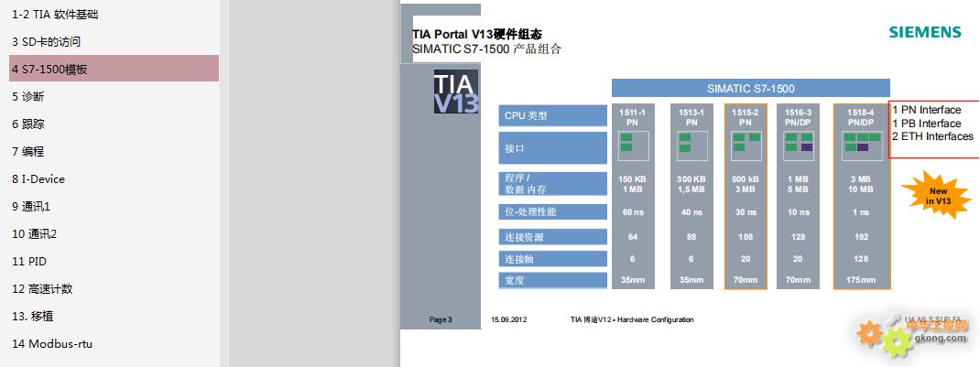Image resolution: width=980 pixels, height=367 pixels.
Task: Click width value "175mm"
Action: tap(861, 281)
